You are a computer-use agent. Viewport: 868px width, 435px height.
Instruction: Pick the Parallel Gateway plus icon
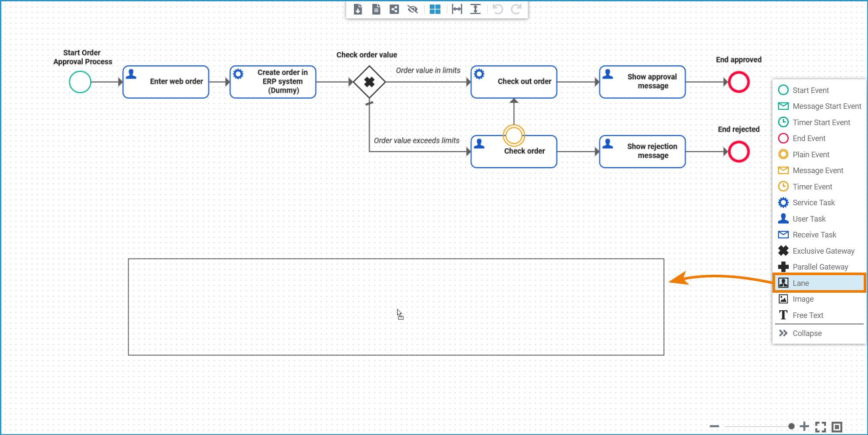(x=783, y=267)
